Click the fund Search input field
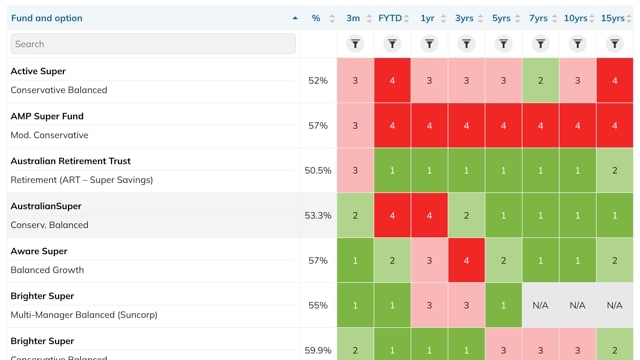The width and height of the screenshot is (640, 360). coord(153,44)
